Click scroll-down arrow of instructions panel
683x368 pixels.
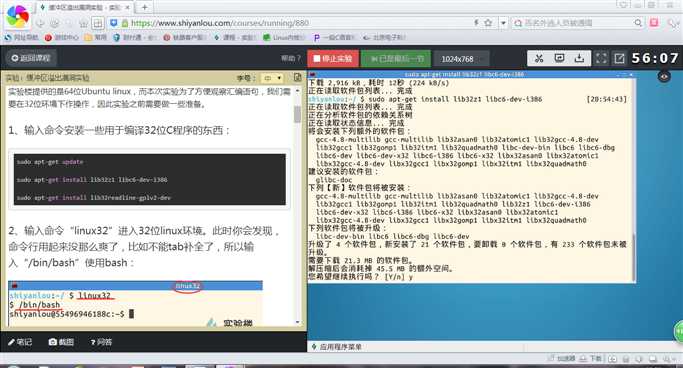click(x=298, y=322)
